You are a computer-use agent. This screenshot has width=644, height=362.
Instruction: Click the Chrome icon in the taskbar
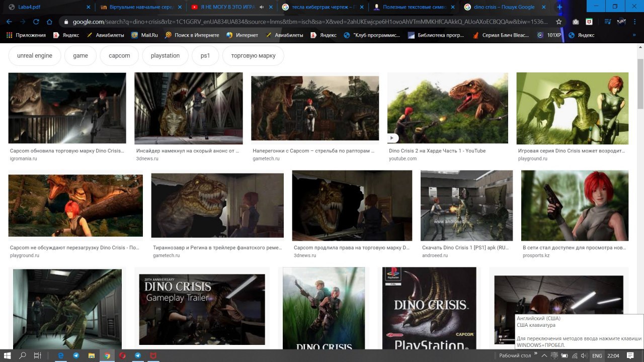(107, 355)
